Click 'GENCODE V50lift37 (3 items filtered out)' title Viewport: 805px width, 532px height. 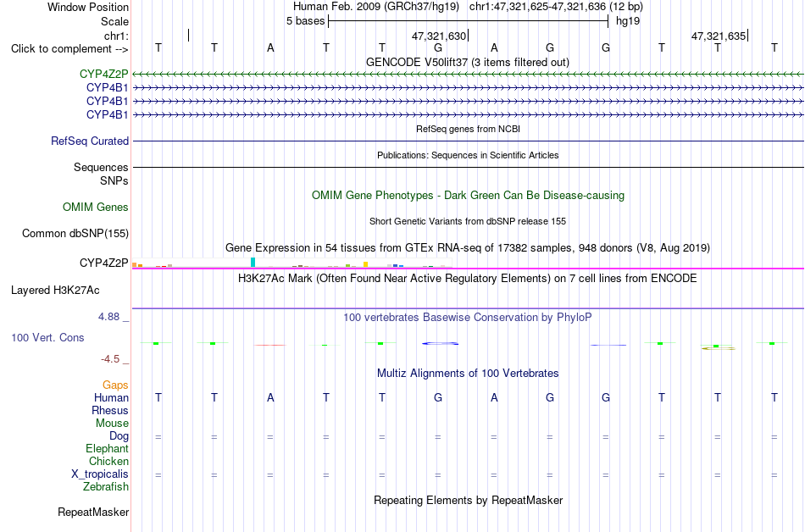(468, 62)
